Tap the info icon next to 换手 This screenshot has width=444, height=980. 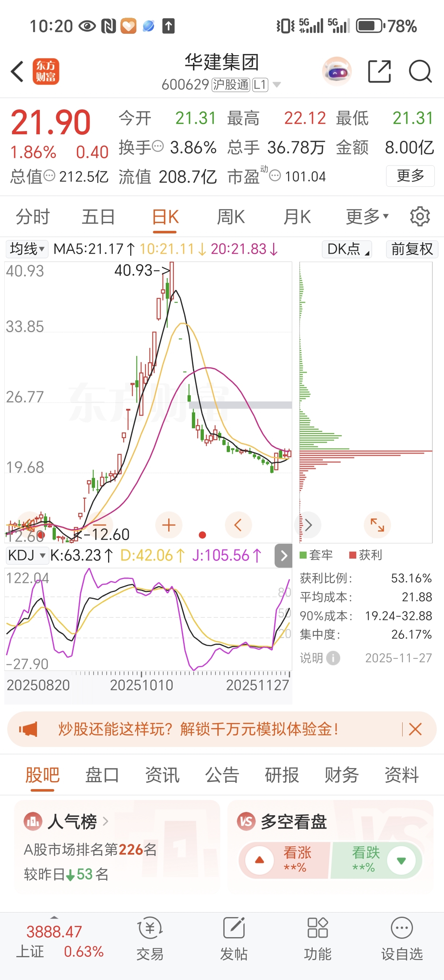tap(158, 146)
